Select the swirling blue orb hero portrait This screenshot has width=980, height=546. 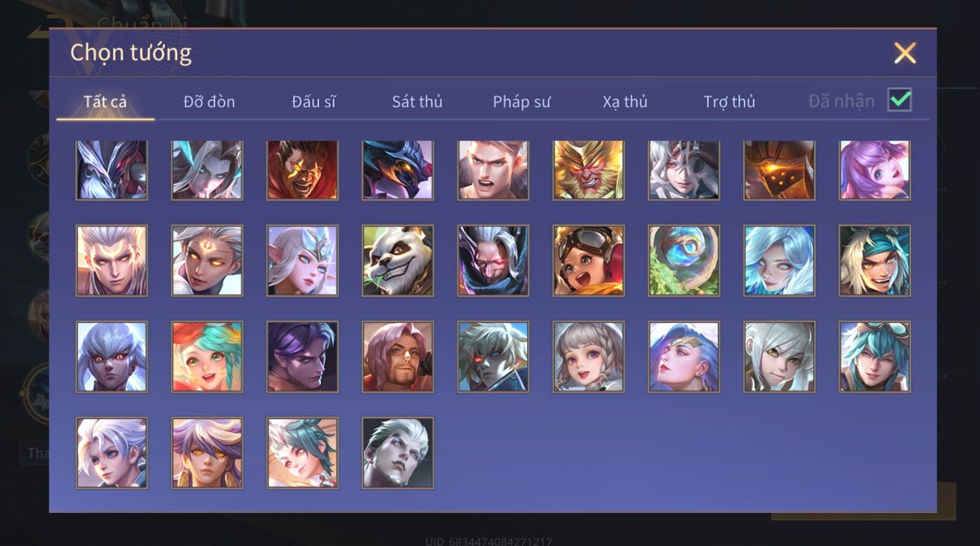(684, 261)
